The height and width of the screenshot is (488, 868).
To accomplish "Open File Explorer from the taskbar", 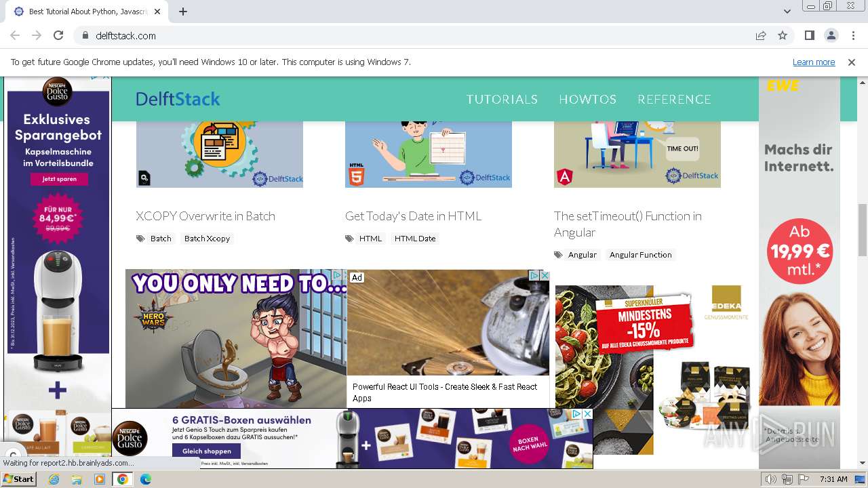I will coord(77,479).
